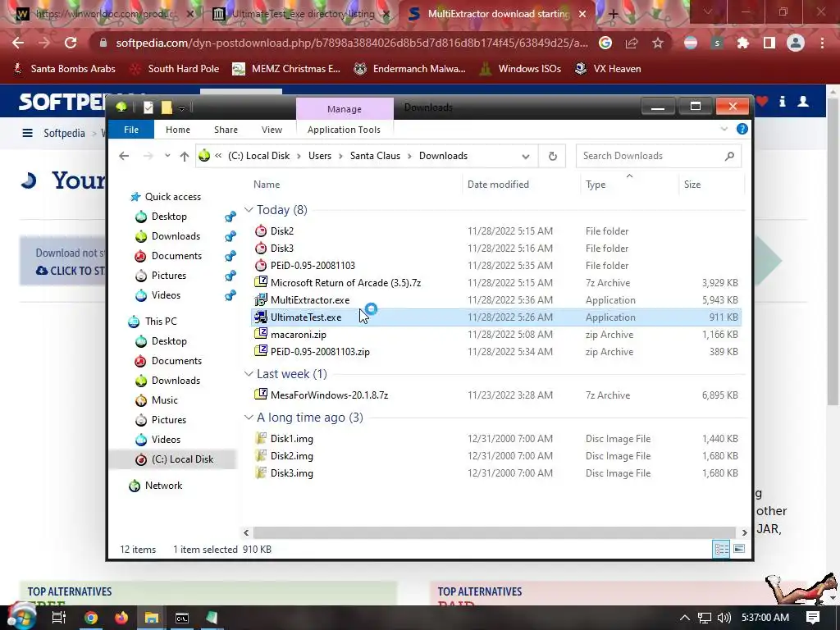
Task: Select Disk2.img disc image
Action: pos(291,456)
